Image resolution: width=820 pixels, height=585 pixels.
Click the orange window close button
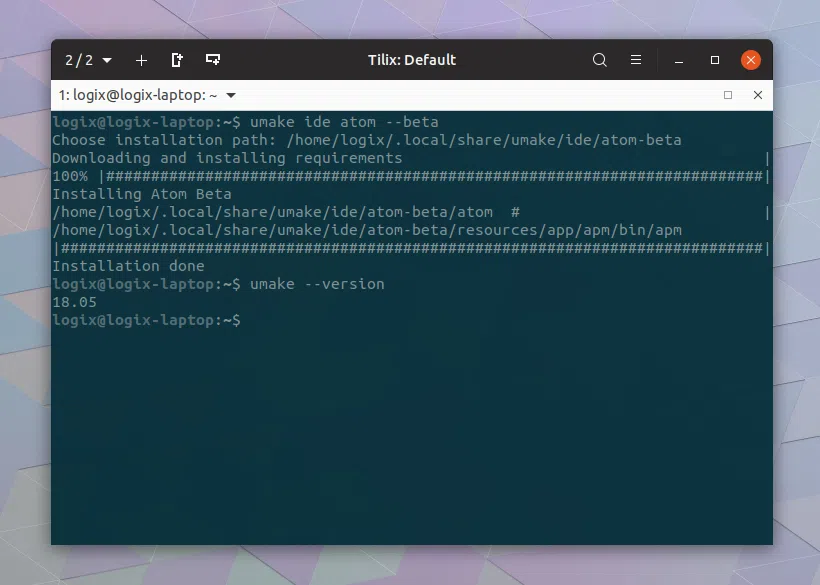coord(751,59)
